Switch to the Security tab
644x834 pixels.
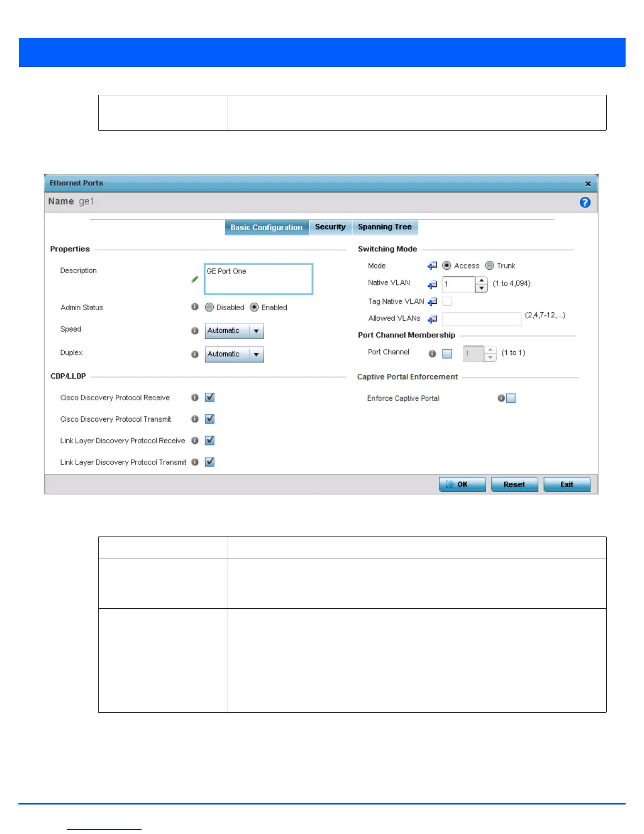(x=330, y=227)
